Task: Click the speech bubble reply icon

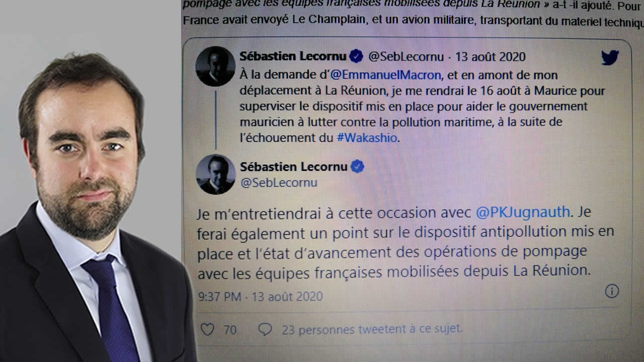Action: [x=265, y=329]
